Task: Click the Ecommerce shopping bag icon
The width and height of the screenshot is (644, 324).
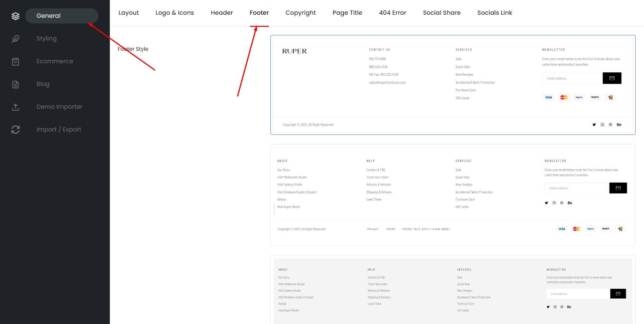Action: point(16,61)
